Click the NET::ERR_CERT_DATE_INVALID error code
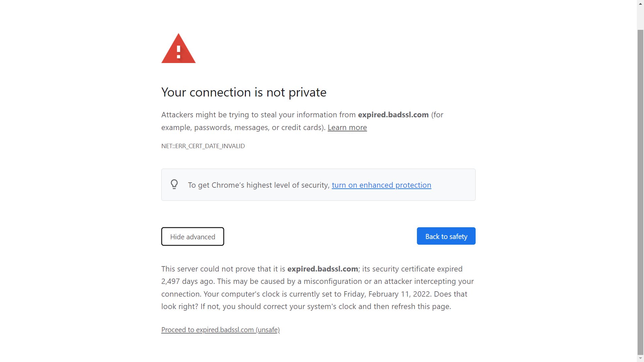 click(x=203, y=146)
